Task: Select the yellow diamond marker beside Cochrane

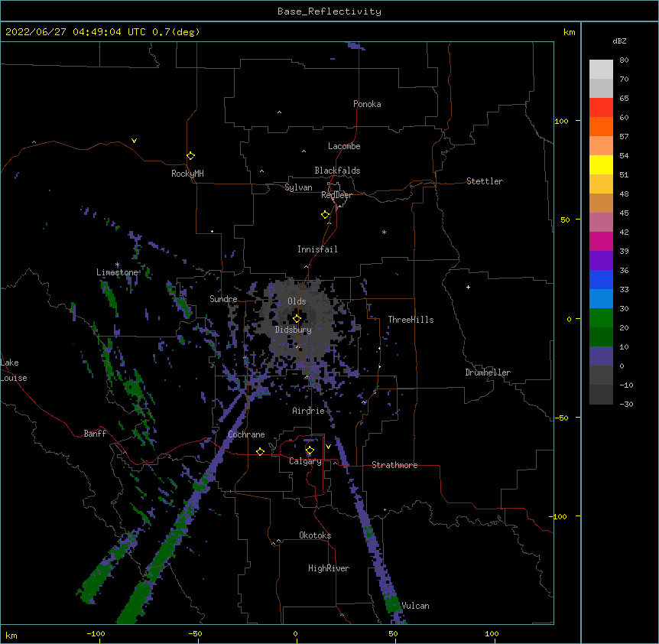Action: pyautogui.click(x=260, y=451)
